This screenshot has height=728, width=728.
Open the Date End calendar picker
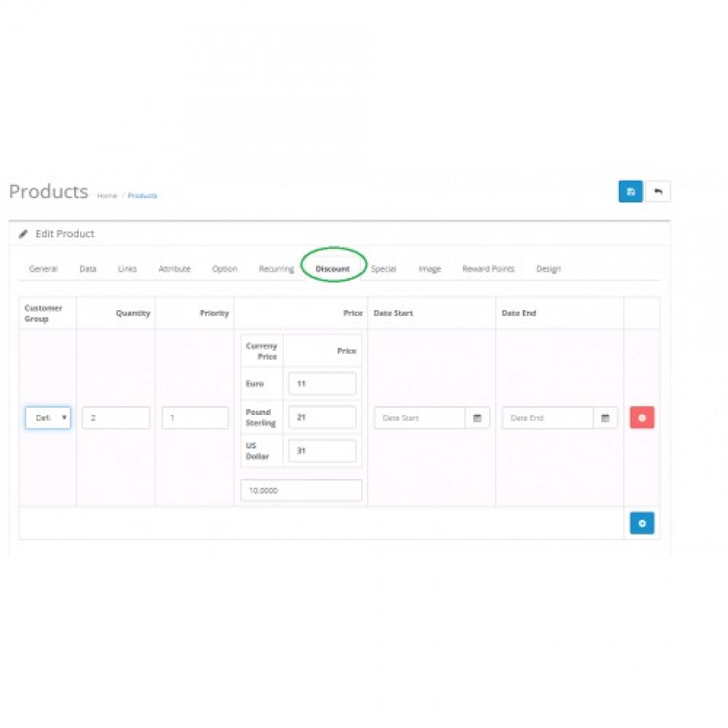(x=605, y=418)
